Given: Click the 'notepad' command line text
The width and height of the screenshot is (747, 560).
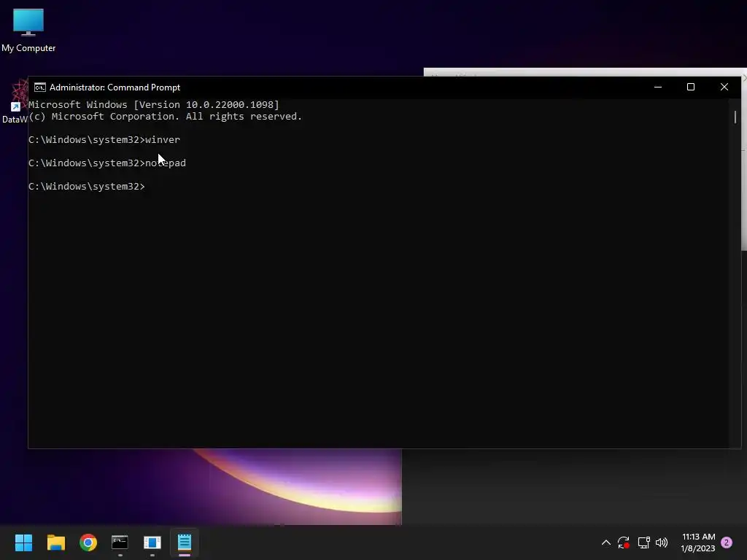Looking at the screenshot, I should click(107, 163).
